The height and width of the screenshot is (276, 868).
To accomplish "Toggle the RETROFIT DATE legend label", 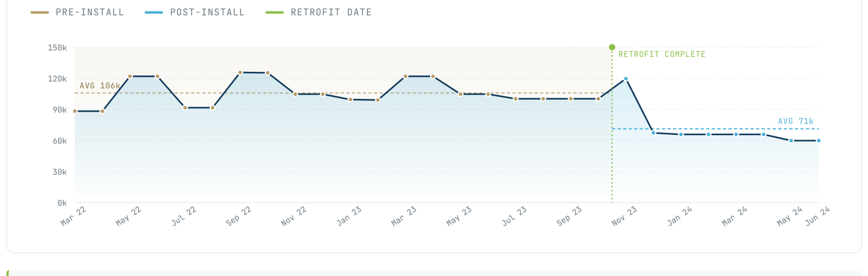I will [331, 12].
